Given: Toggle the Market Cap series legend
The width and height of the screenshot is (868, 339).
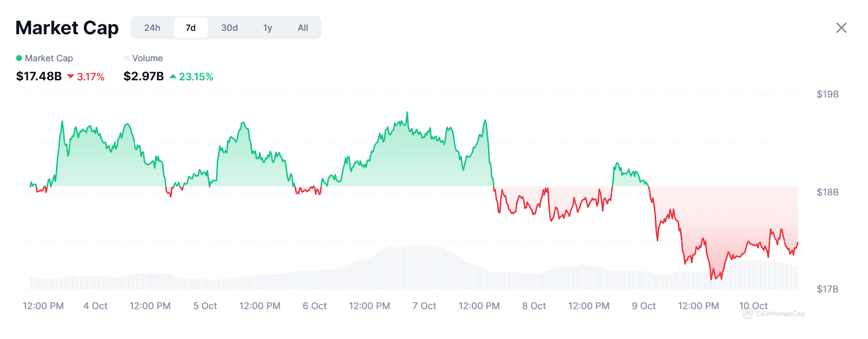Looking at the screenshot, I should click(x=48, y=58).
